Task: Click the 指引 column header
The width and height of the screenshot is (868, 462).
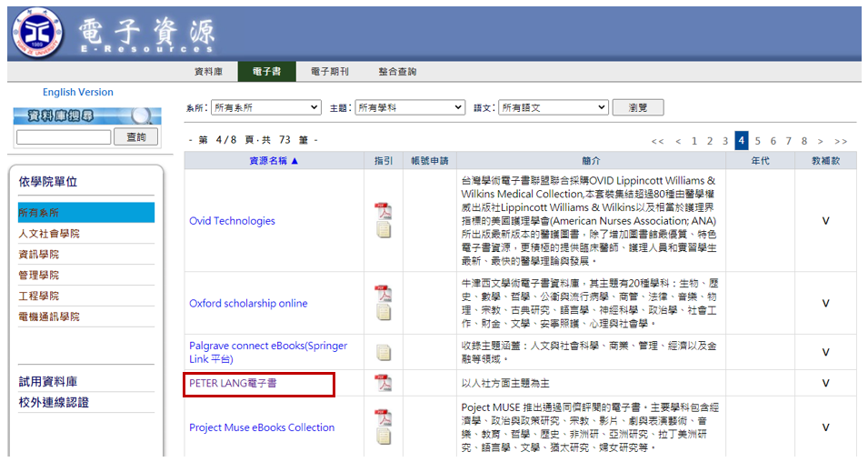Action: (x=384, y=161)
